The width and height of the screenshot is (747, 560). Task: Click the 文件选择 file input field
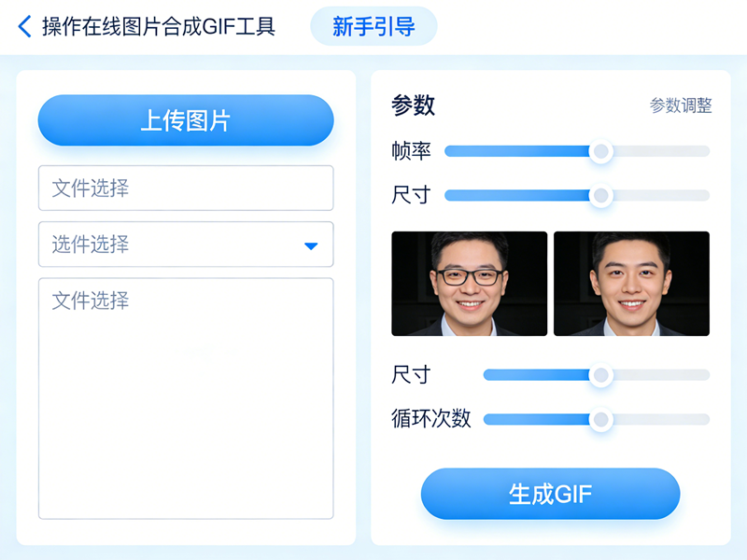coord(185,188)
